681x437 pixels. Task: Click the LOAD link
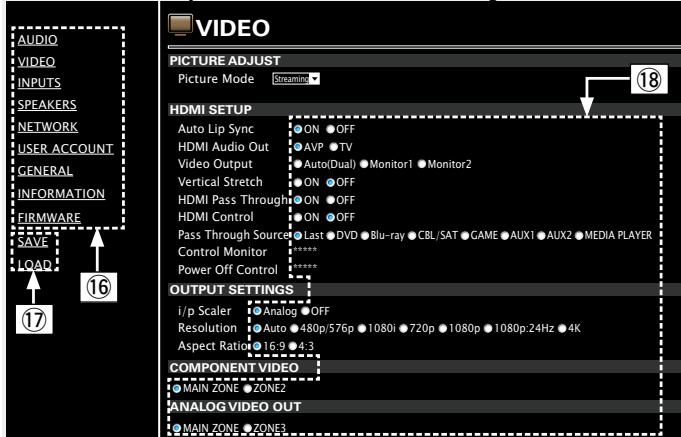(x=35, y=265)
